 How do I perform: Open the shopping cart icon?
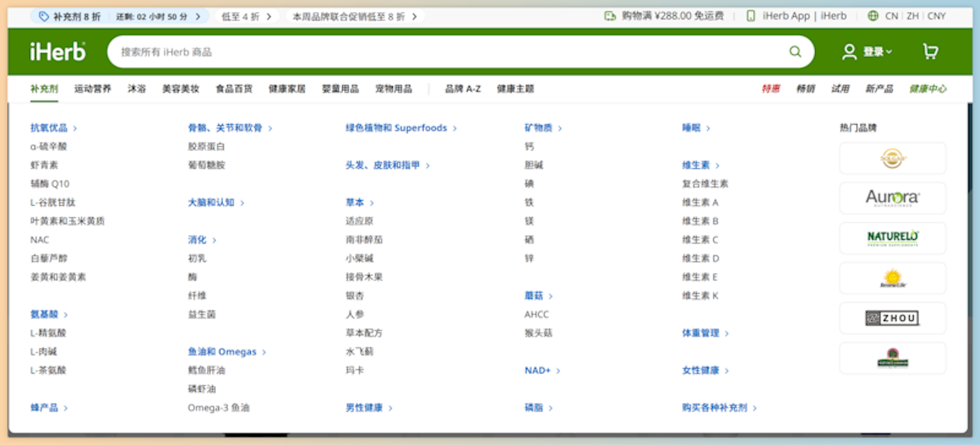pos(930,51)
